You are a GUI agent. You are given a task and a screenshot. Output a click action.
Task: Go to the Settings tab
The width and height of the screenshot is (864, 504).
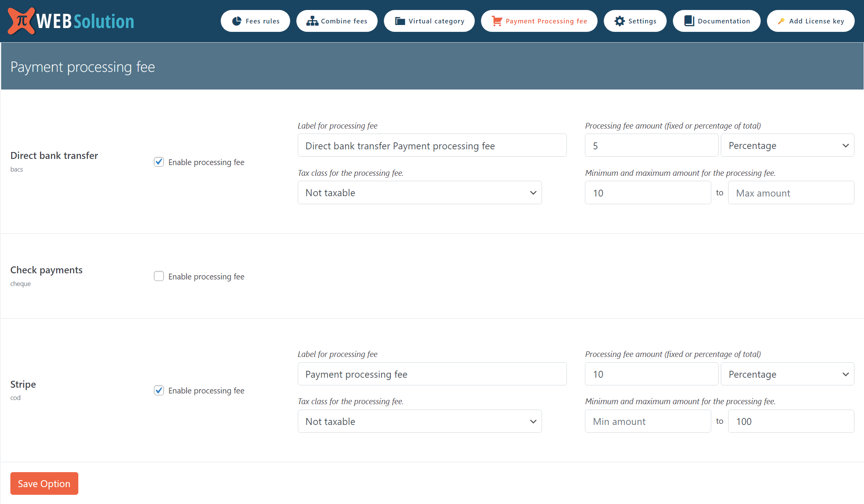[x=642, y=21]
